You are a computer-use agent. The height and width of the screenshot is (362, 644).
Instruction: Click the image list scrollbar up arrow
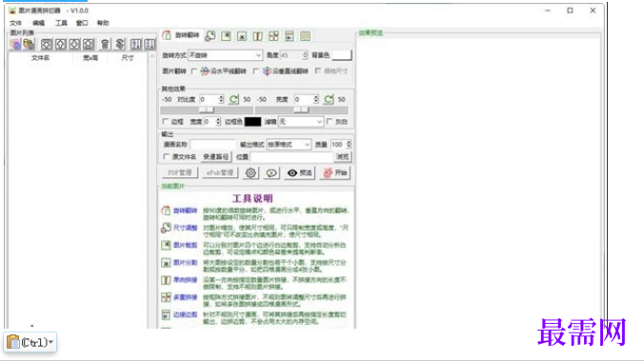[152, 56]
